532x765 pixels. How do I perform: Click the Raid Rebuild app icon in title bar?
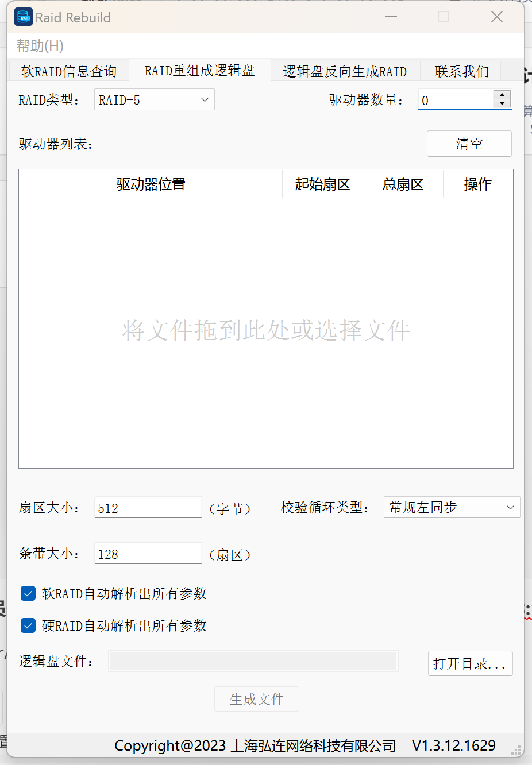point(24,17)
